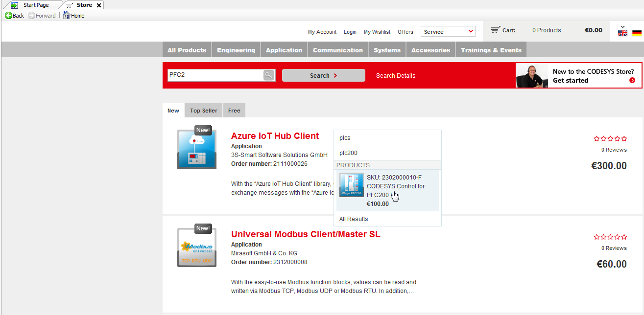Rate Azure IoT Hub Client five stars
Screen dimensions: 644x315
pos(624,139)
